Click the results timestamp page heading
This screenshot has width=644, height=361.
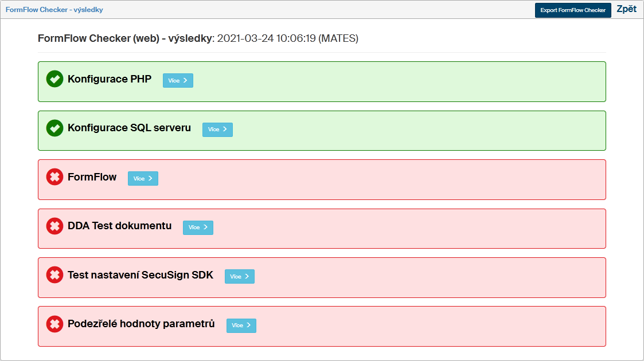tap(198, 38)
